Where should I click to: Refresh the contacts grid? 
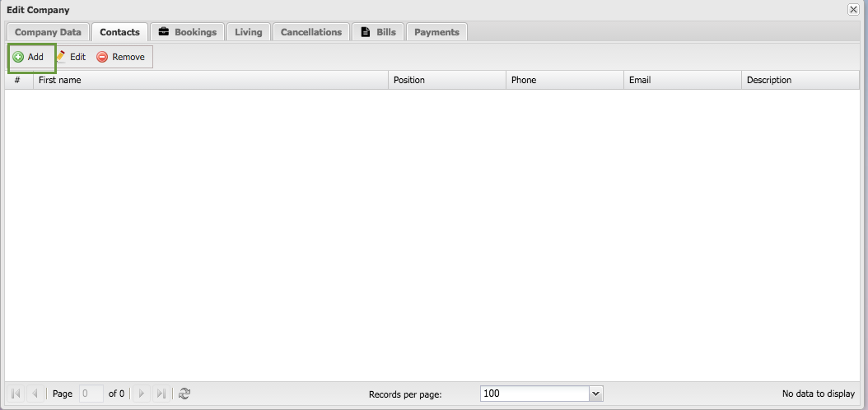coord(184,394)
